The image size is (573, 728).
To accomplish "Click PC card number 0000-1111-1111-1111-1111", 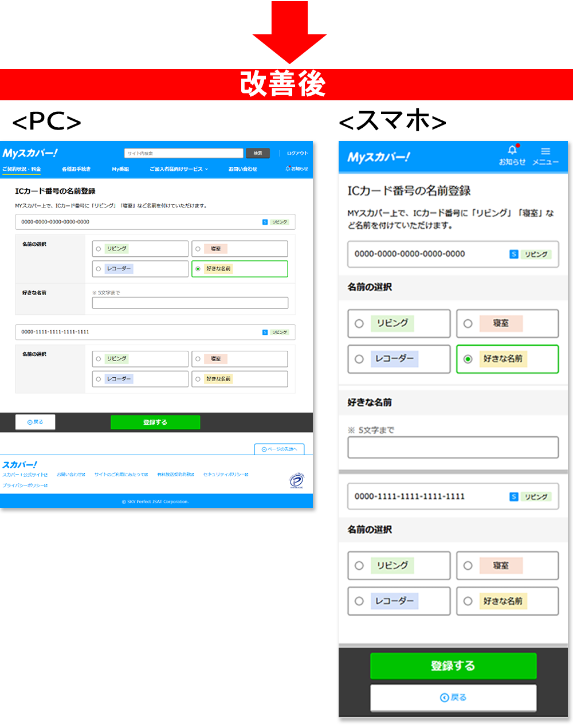I will pos(56,332).
